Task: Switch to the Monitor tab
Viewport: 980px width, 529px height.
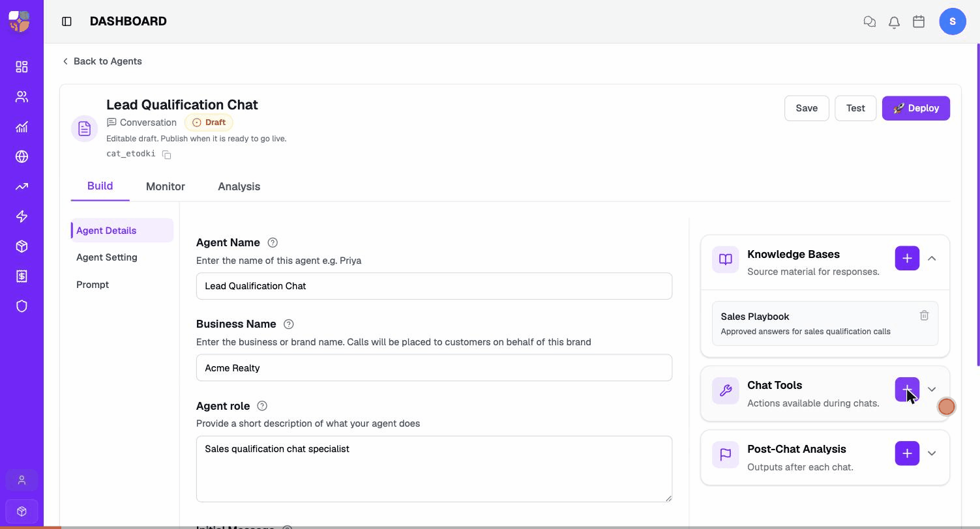Action: 166,186
